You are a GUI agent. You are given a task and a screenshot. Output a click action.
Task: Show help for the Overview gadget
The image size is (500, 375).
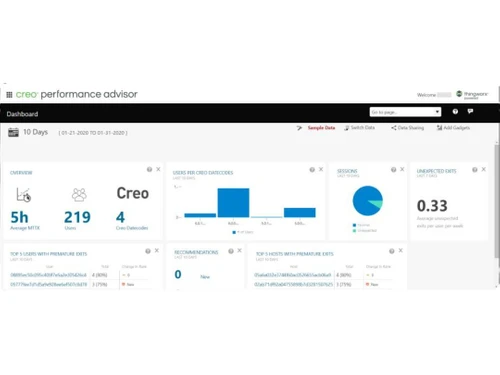(149, 169)
